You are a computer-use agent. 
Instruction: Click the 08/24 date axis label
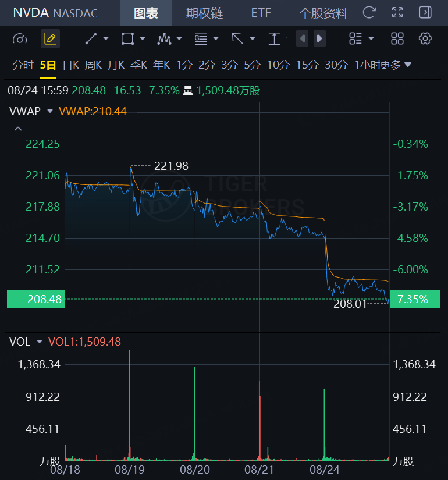pyautogui.click(x=325, y=470)
